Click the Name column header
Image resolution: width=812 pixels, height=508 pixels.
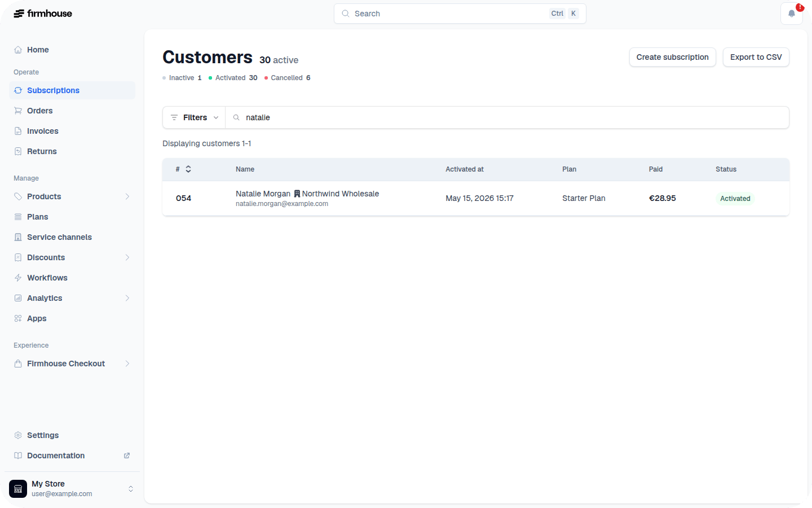tap(245, 169)
